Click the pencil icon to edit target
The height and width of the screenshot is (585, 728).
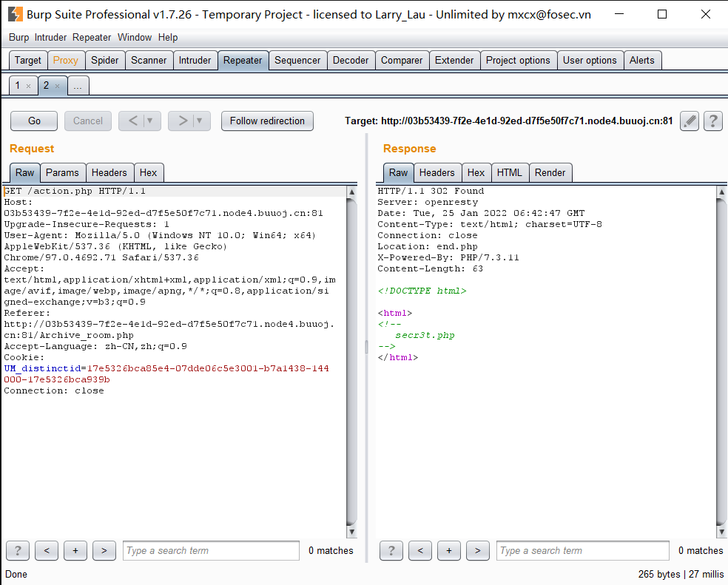690,121
